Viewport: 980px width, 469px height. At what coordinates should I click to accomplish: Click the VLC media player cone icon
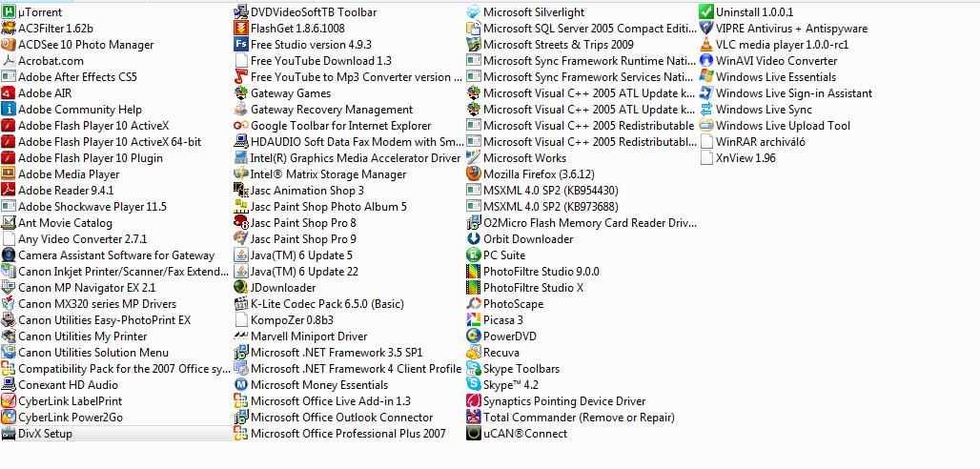705,45
